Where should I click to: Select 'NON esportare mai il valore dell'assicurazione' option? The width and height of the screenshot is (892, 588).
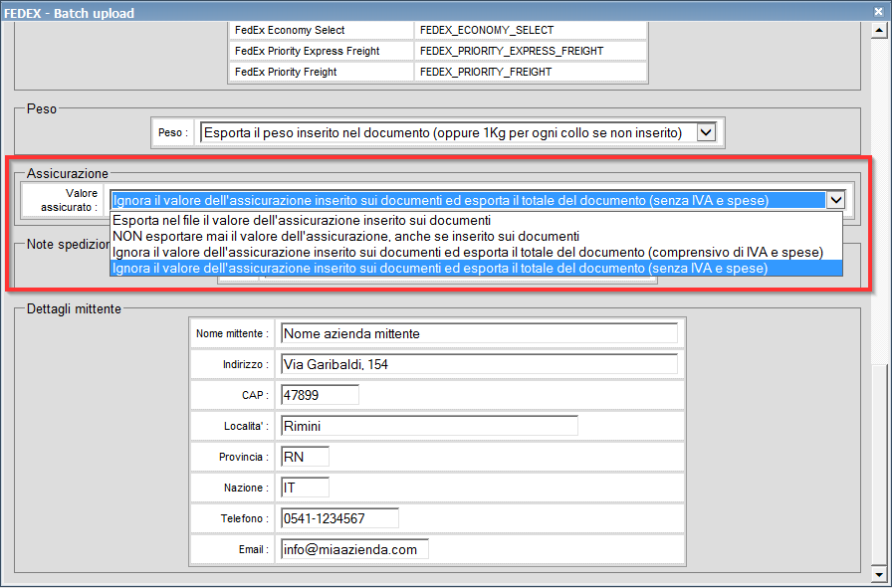point(476,236)
